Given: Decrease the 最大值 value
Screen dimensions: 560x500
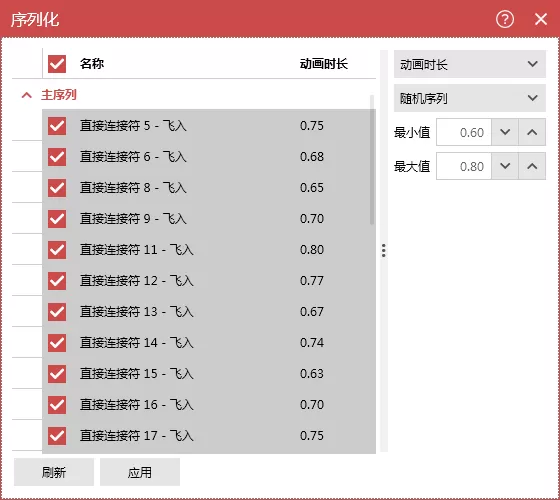Looking at the screenshot, I should tap(505, 166).
